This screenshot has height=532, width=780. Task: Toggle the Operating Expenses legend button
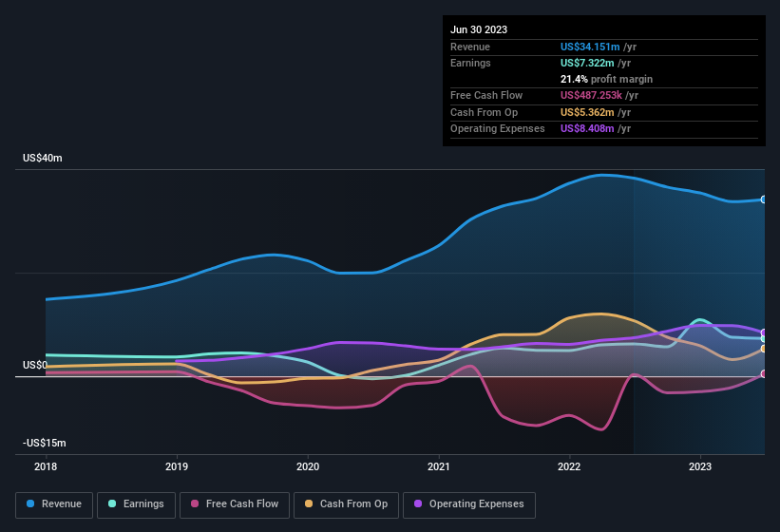pos(469,504)
